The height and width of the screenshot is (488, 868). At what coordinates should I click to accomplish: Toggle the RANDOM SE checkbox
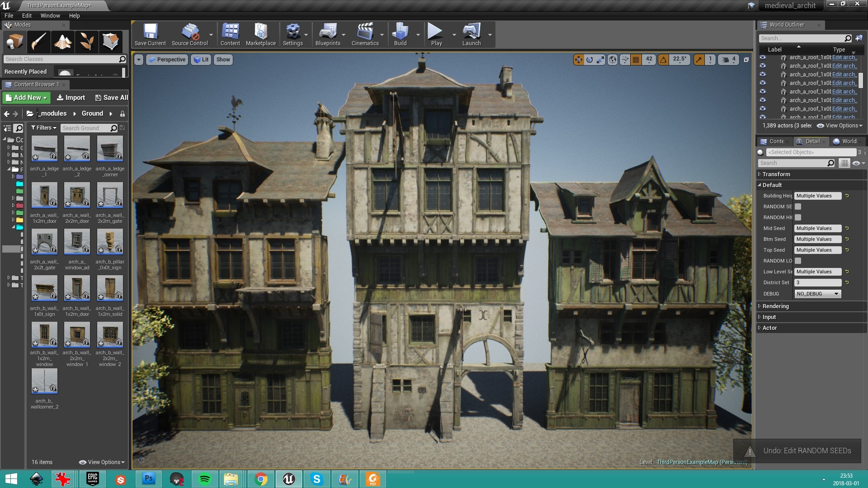(x=798, y=206)
